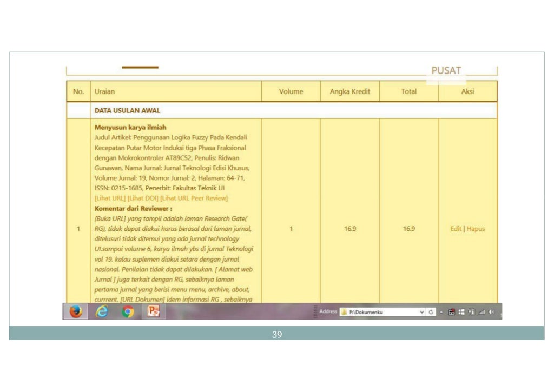This screenshot has height=392, width=554.
Task: Open Google Chrome from the taskbar
Action: tap(128, 311)
